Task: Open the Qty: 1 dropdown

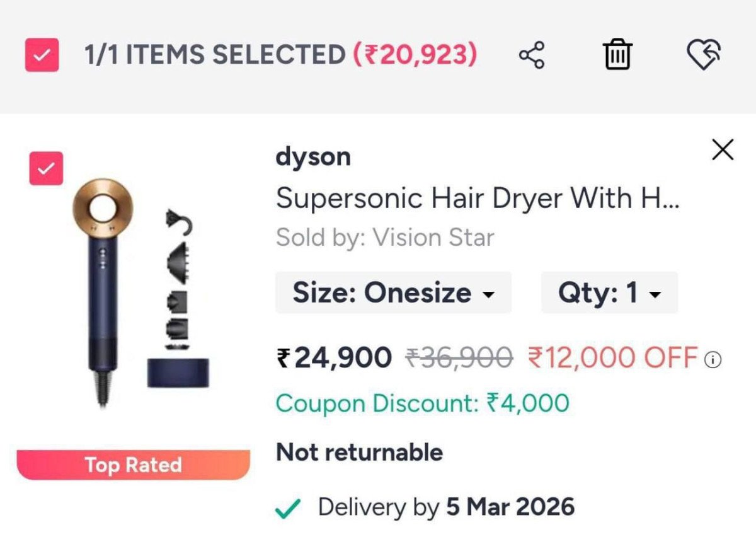Action: (609, 292)
